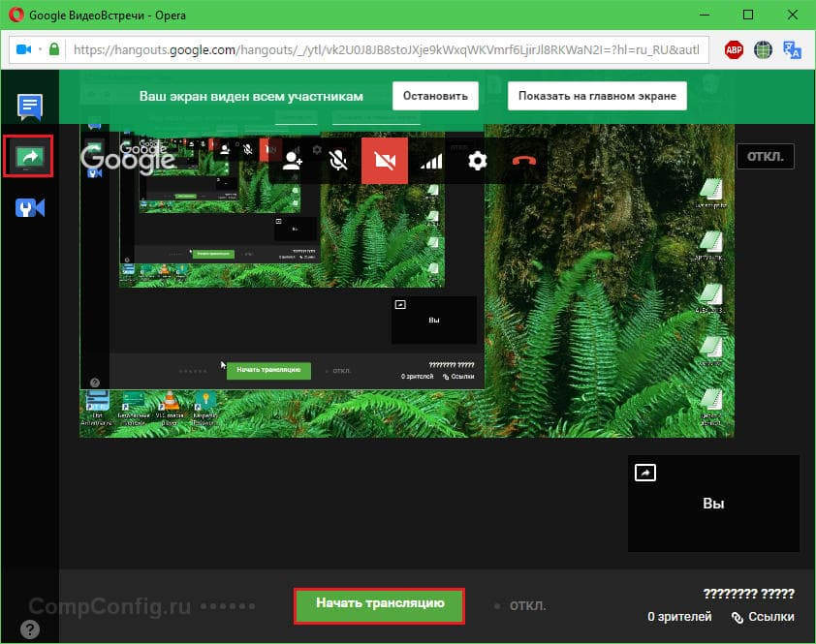Open settings gear in call toolbar
The width and height of the screenshot is (816, 644).
tap(477, 161)
